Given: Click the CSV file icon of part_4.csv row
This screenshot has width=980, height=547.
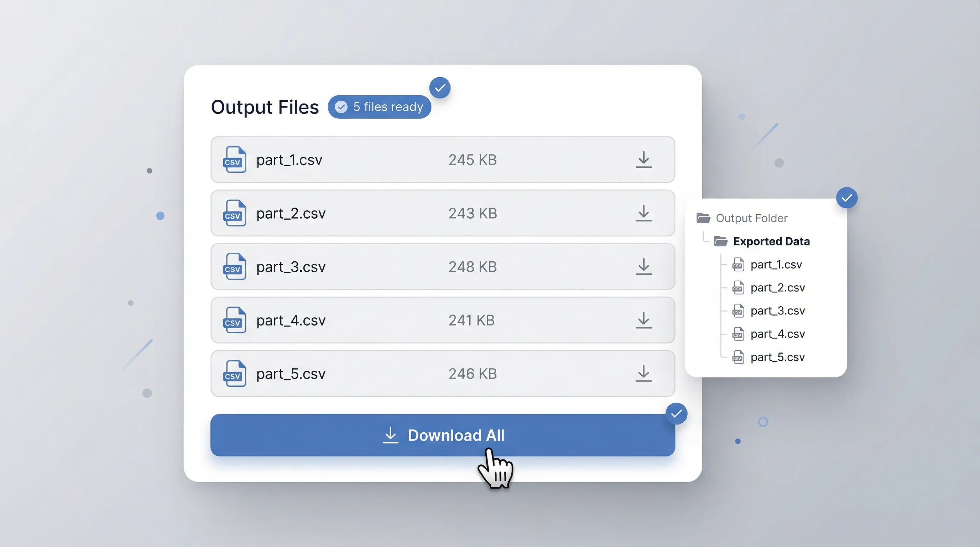Looking at the screenshot, I should (x=234, y=320).
